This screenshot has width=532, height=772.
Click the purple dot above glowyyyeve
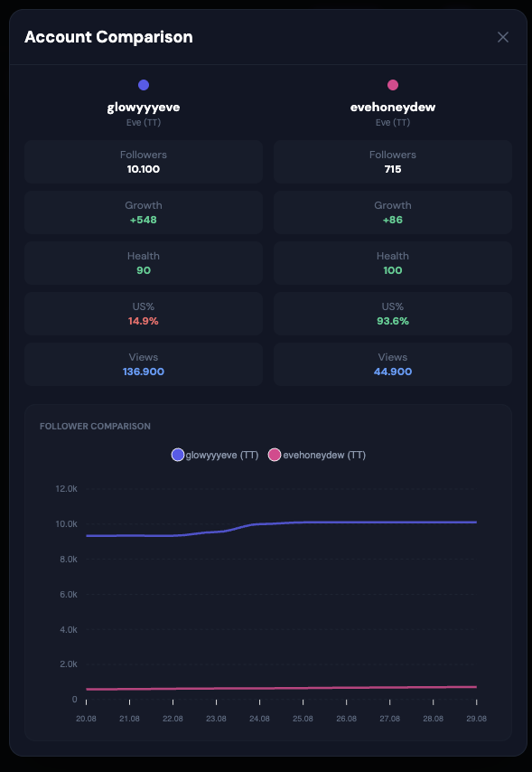[x=144, y=85]
